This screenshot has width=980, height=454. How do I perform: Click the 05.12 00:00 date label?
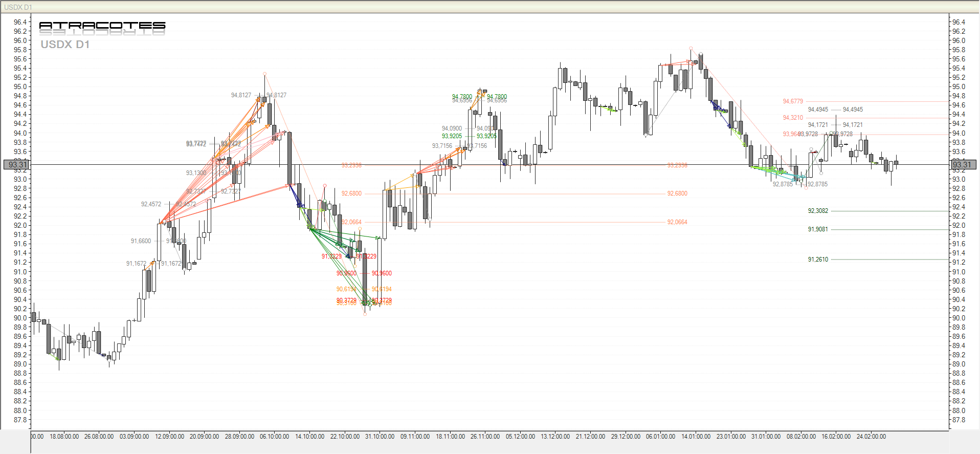520,437
